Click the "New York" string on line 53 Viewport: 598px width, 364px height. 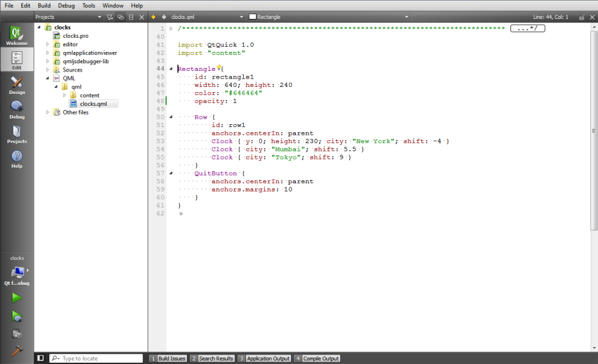373,141
